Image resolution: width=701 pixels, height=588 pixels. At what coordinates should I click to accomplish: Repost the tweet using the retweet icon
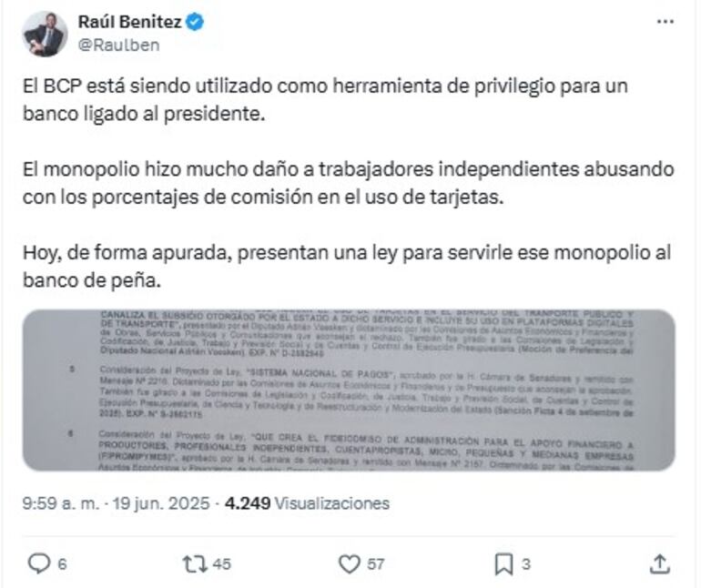(194, 564)
